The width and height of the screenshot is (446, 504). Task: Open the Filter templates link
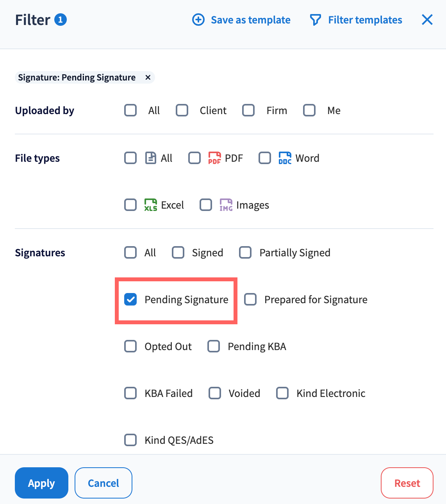[x=365, y=20]
